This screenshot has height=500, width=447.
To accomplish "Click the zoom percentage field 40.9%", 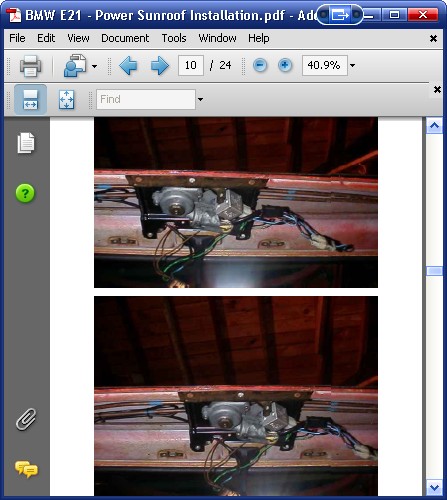I will pos(325,65).
